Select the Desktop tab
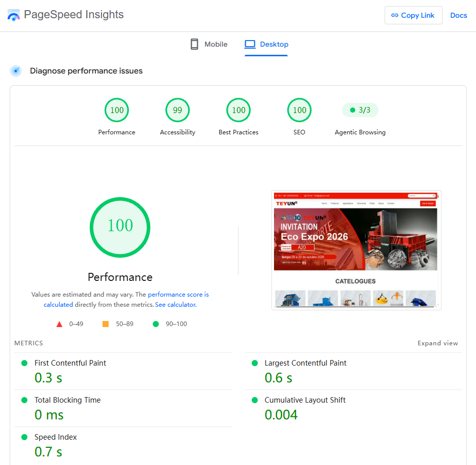Viewport: 476px width, 465px height. (266, 44)
